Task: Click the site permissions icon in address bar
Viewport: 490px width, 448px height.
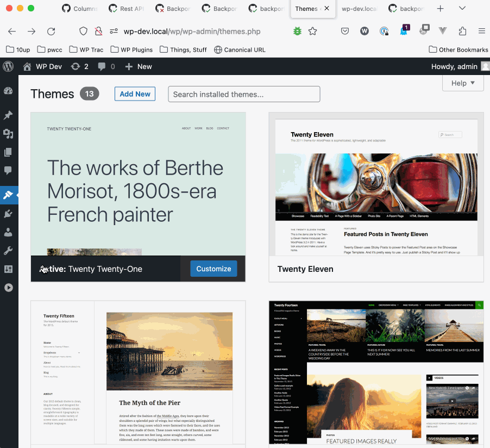Action: (x=114, y=32)
